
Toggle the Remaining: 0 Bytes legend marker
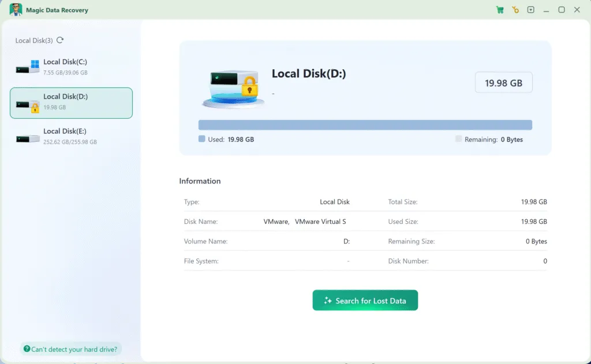coord(458,139)
